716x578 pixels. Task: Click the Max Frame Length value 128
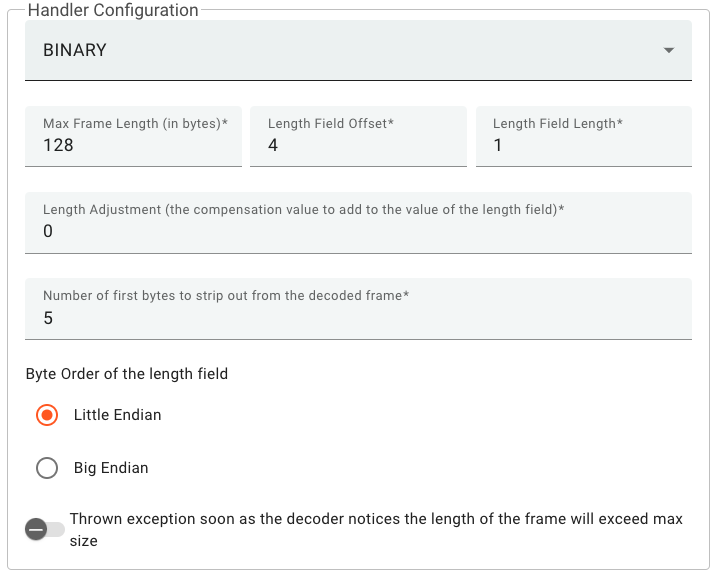pos(58,145)
